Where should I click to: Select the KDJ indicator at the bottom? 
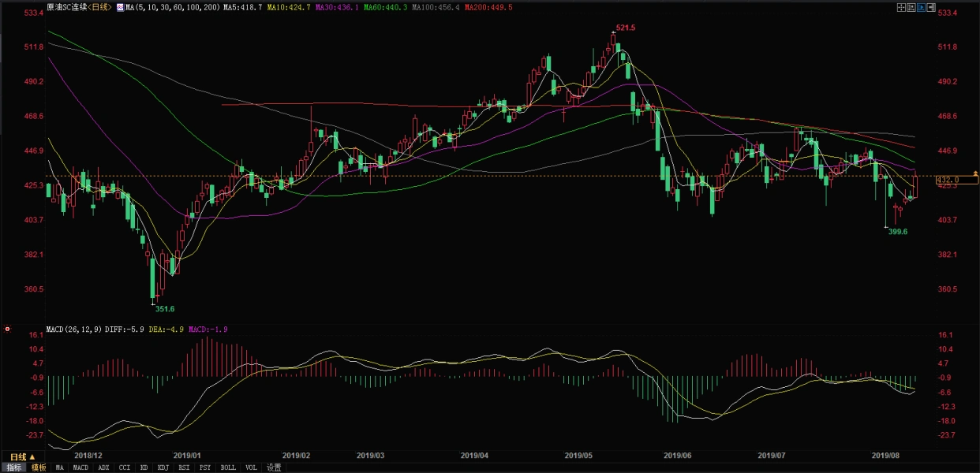click(163, 467)
